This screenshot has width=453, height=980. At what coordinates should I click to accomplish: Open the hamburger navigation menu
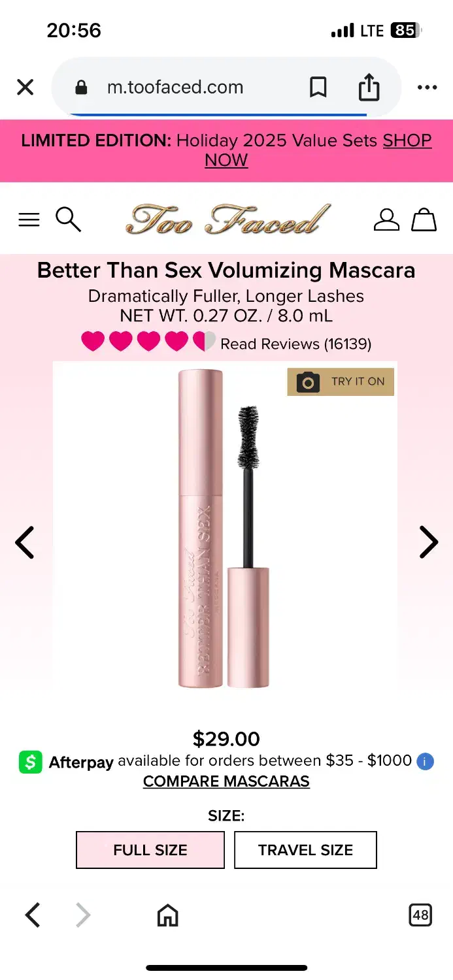tap(29, 220)
